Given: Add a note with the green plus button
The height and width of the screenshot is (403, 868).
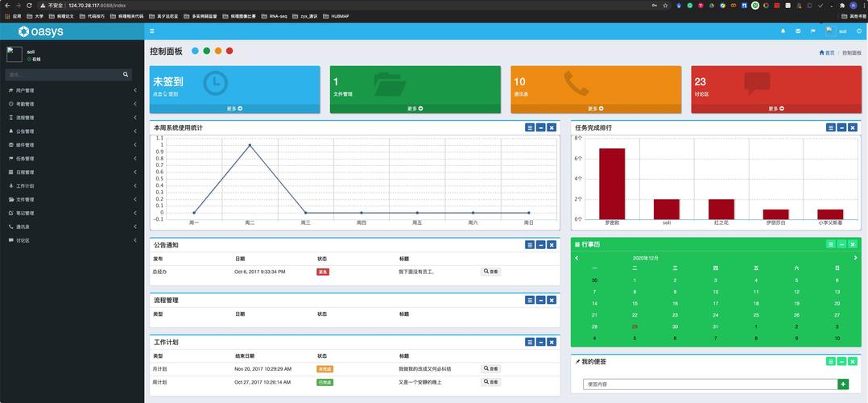Looking at the screenshot, I should pyautogui.click(x=844, y=384).
